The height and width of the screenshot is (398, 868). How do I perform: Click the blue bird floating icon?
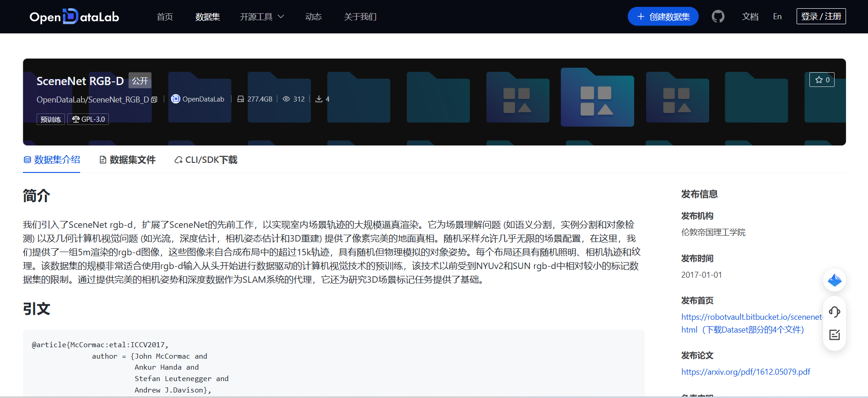(834, 280)
